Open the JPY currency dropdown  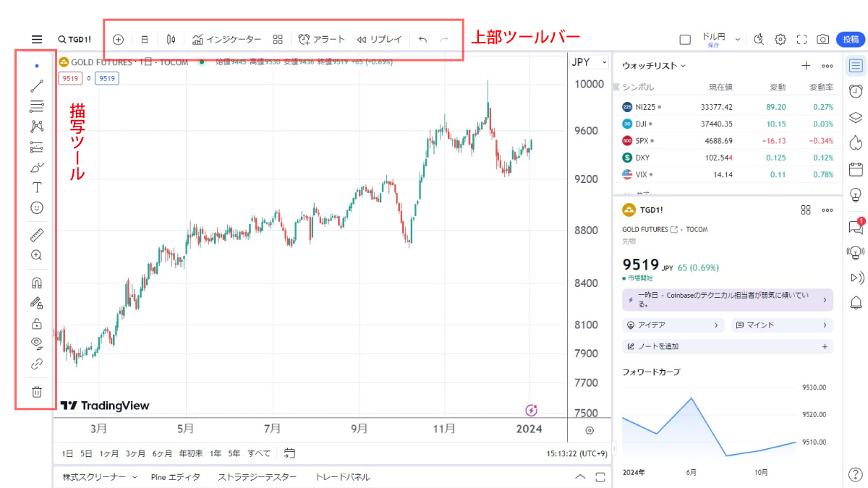588,62
